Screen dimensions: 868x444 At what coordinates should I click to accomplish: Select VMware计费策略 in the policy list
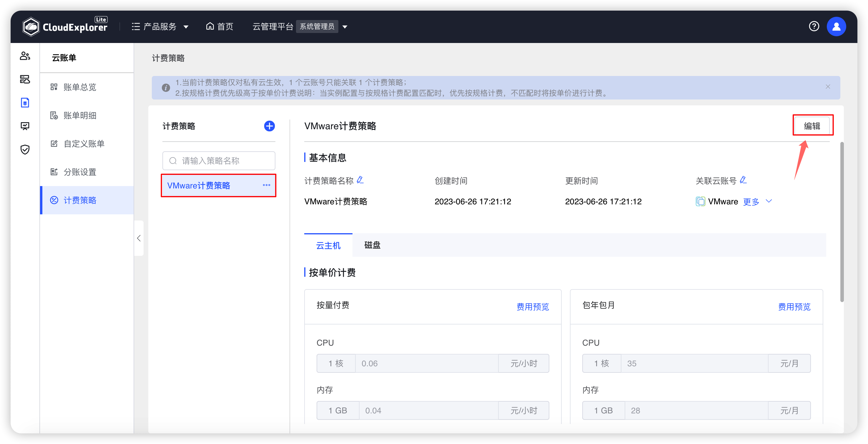coord(219,185)
